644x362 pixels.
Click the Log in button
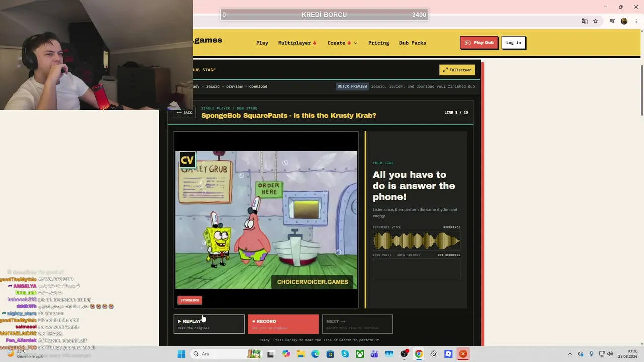point(513,43)
